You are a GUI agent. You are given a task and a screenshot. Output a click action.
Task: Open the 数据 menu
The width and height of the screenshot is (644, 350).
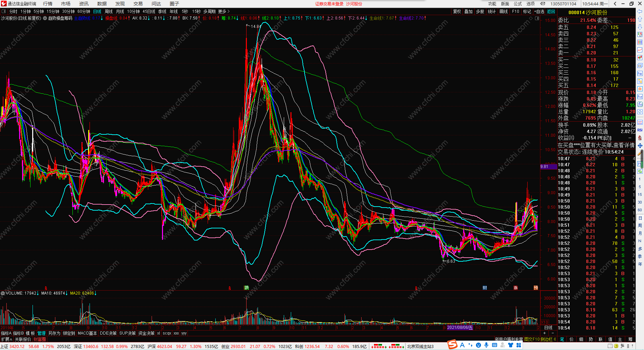[x=102, y=4]
